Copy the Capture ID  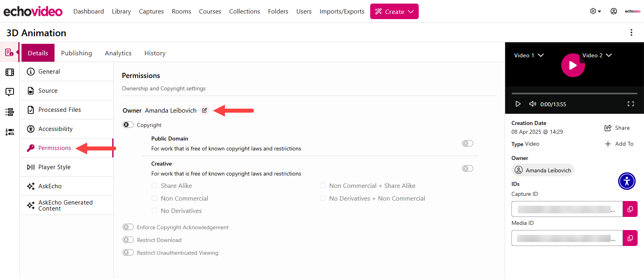[630, 209]
